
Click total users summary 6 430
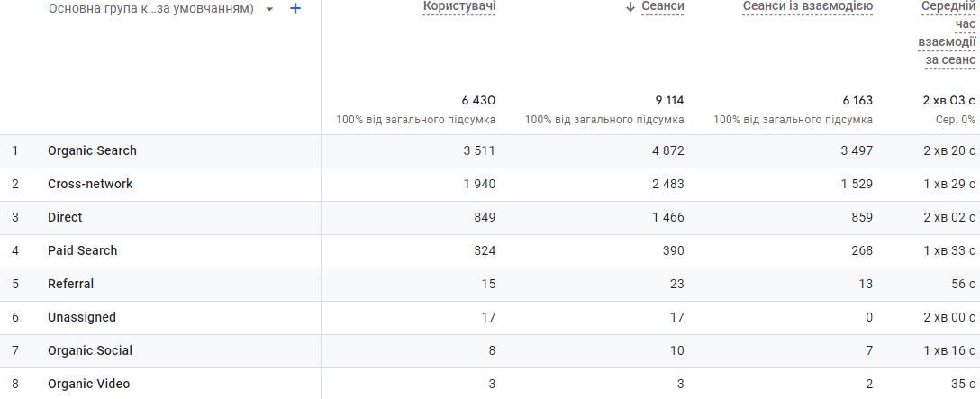click(478, 100)
